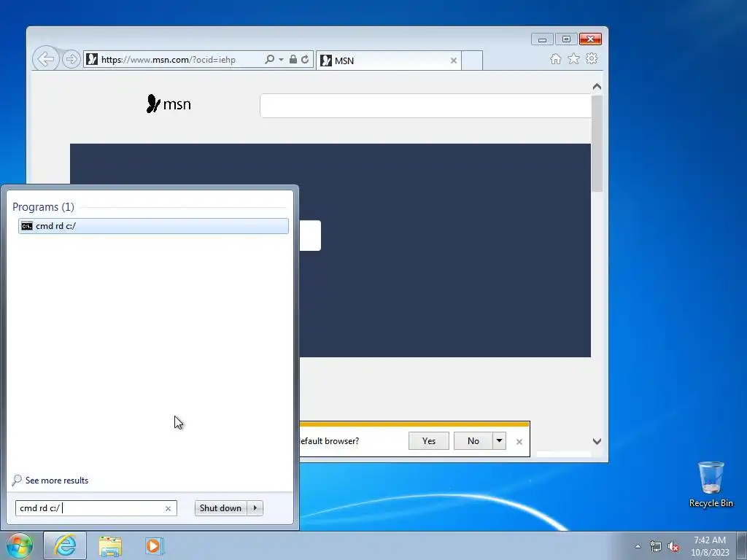This screenshot has width=747, height=560.
Task: Click the search magnifier in address bar
Action: click(x=270, y=60)
